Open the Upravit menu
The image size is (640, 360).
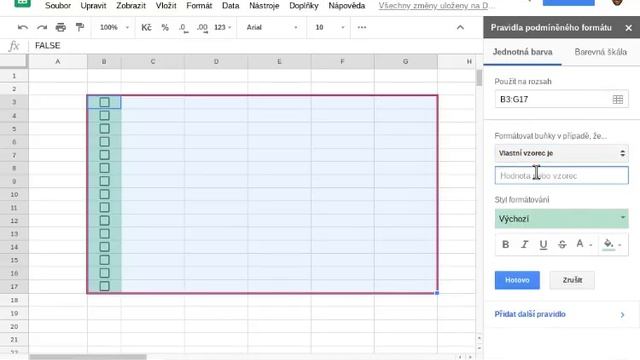[x=93, y=6]
